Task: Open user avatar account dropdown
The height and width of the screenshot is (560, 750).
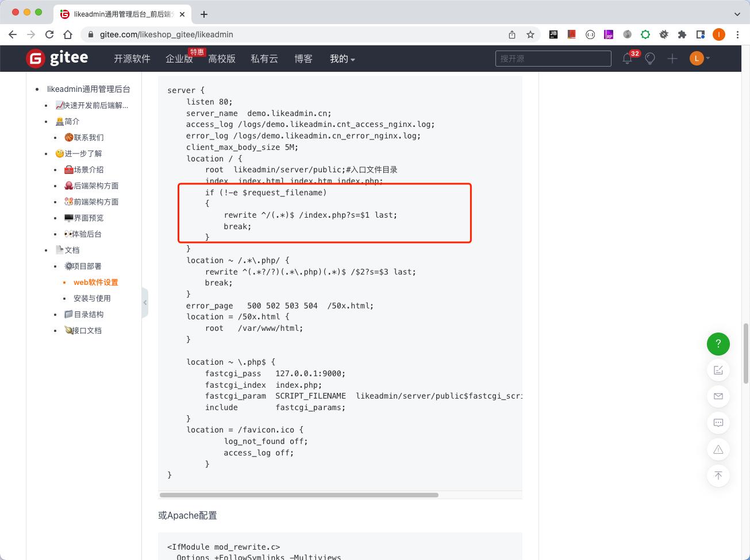Action: 699,59
